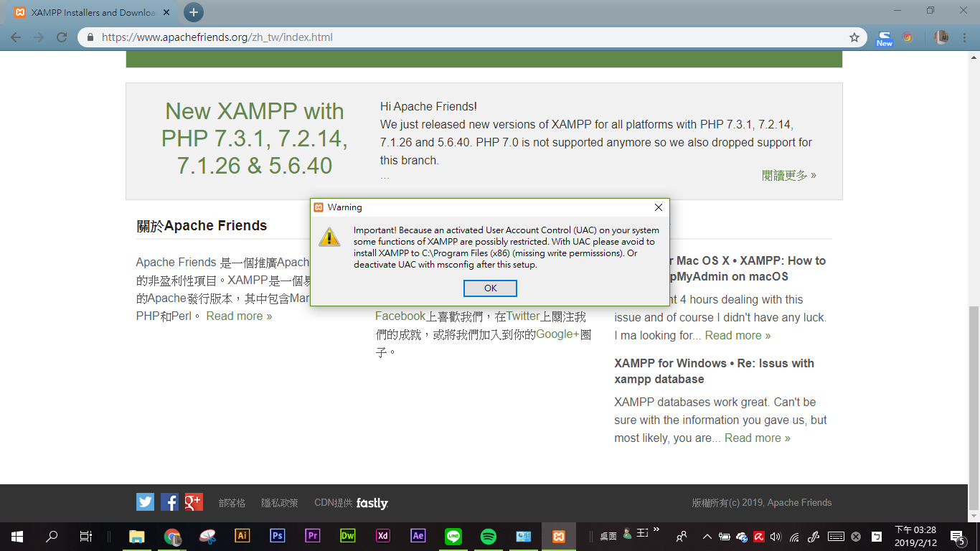
Task: Go forward in Chrome history
Action: [x=39, y=37]
